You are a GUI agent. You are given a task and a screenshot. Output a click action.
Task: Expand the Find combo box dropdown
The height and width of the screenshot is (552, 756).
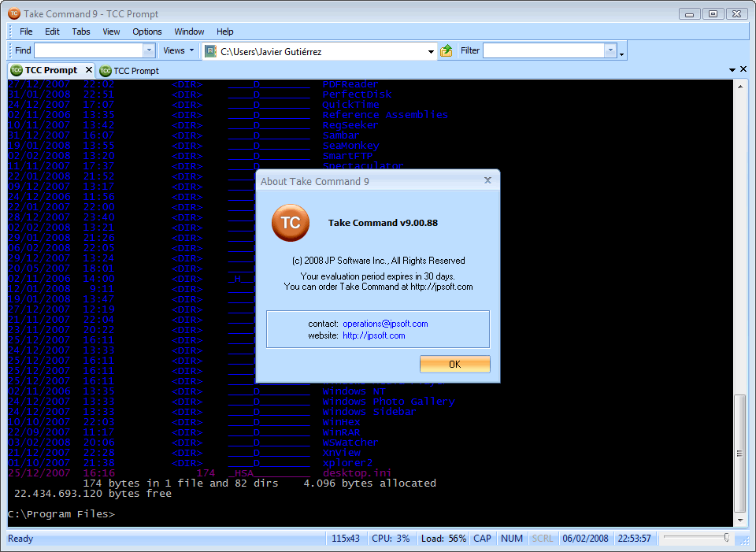149,50
